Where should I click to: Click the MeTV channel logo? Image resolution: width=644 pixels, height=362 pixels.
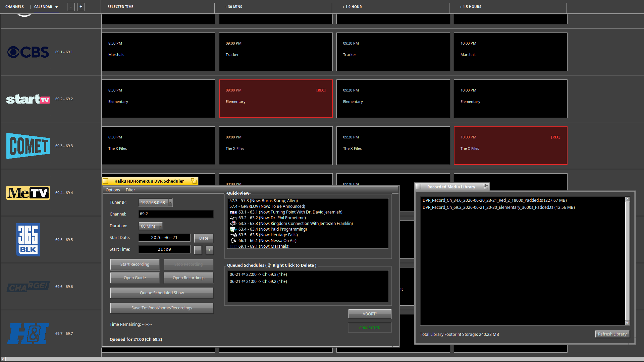pyautogui.click(x=28, y=193)
